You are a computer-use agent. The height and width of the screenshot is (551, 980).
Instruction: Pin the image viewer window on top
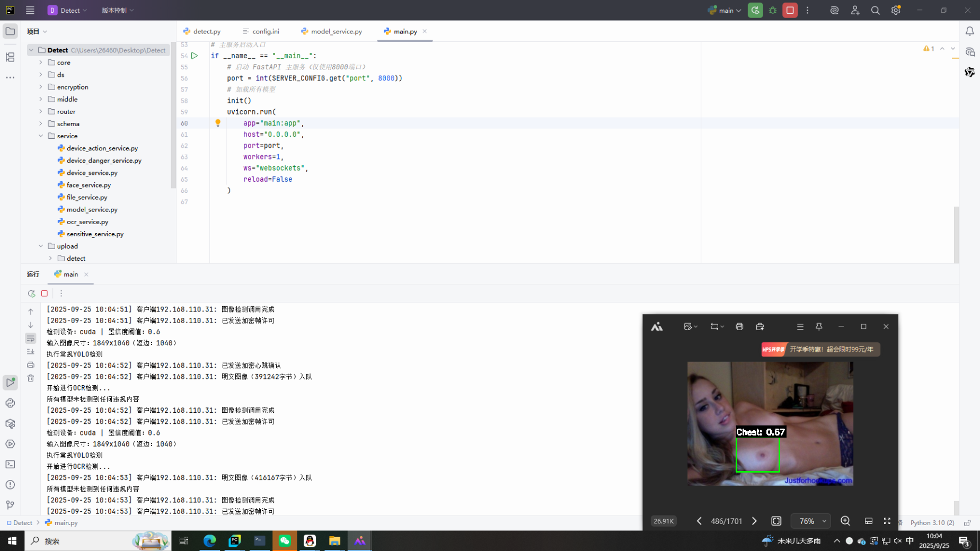(x=819, y=326)
